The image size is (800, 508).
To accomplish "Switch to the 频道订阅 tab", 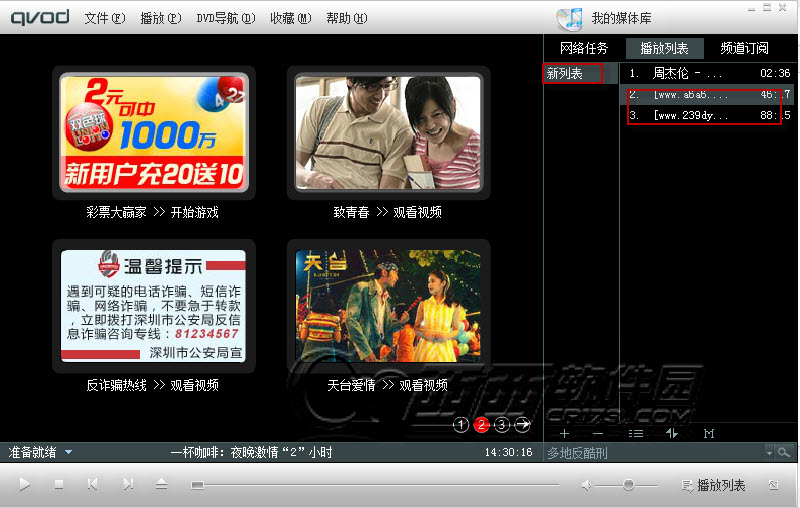I will (x=744, y=48).
